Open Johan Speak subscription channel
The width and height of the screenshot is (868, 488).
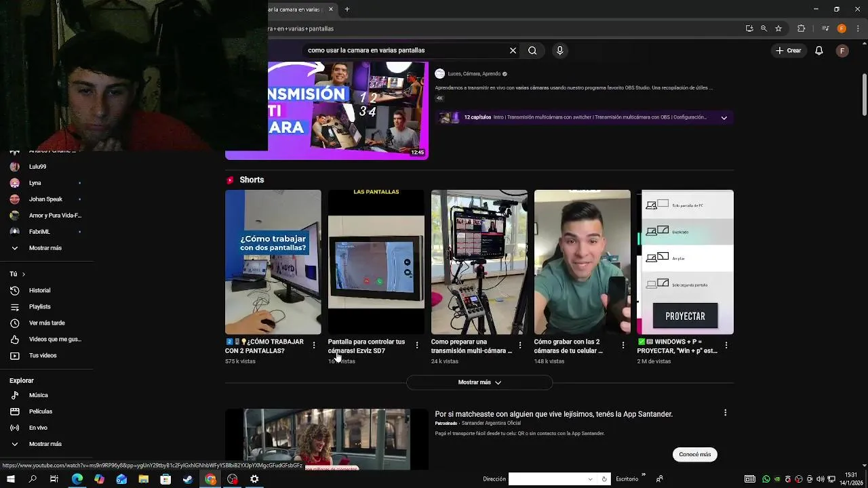45,199
